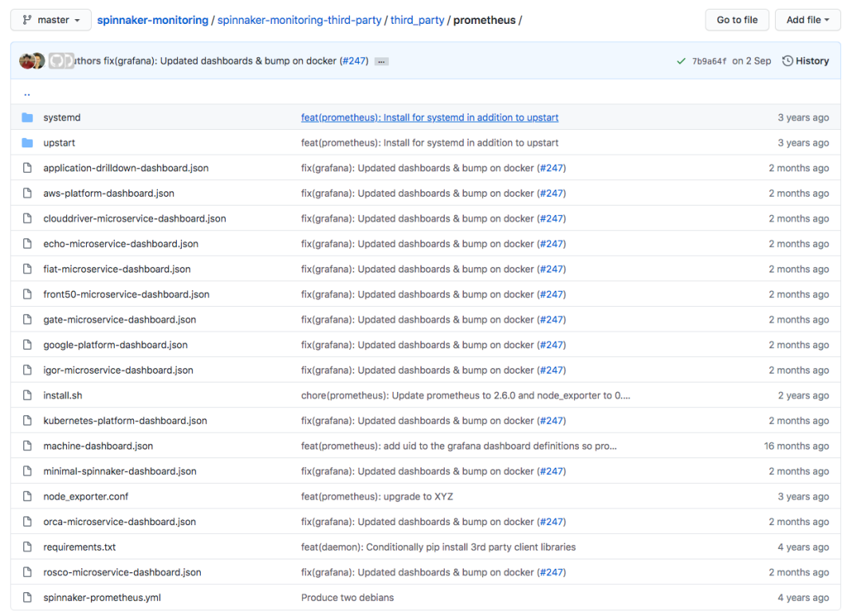Open commit hash 7b9a64f

tap(709, 61)
